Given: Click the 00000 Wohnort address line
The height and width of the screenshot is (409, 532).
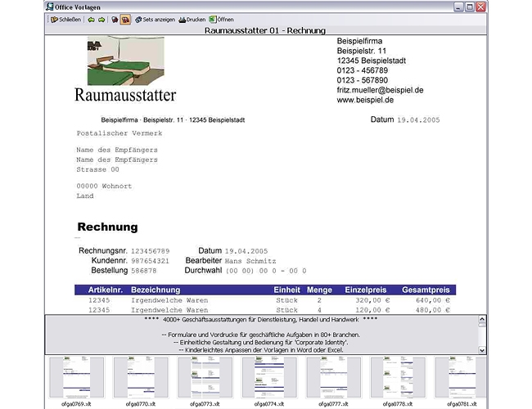Looking at the screenshot, I should (104, 187).
